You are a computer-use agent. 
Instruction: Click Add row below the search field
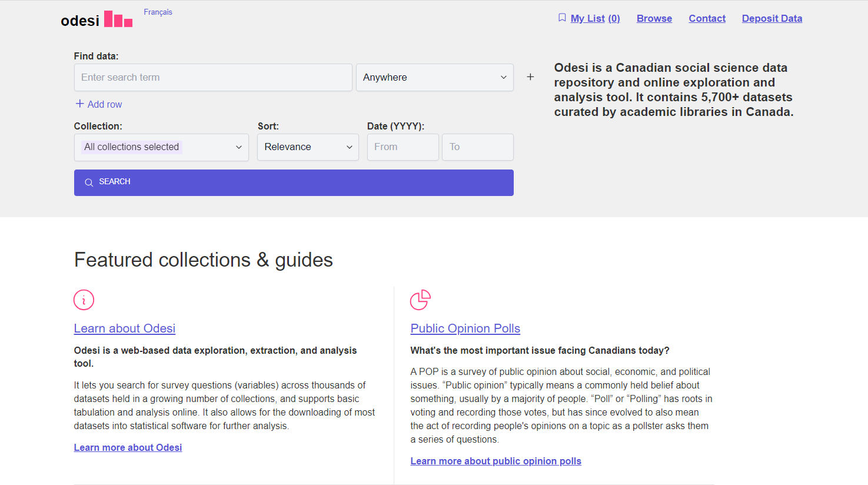(x=99, y=104)
